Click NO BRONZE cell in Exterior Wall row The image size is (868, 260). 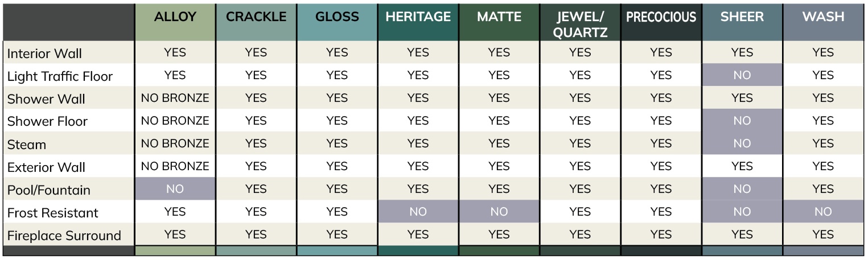pyautogui.click(x=175, y=166)
